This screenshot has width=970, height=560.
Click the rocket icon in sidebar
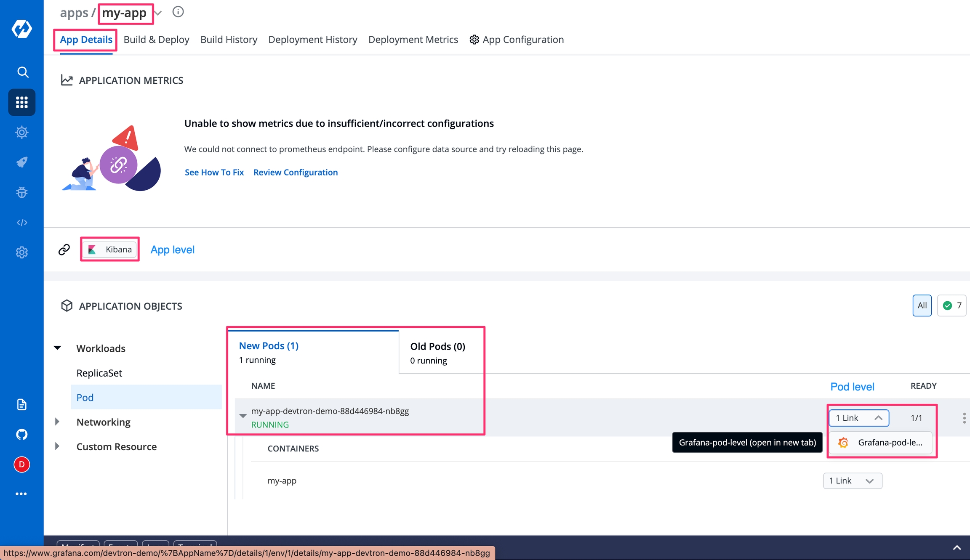click(21, 162)
